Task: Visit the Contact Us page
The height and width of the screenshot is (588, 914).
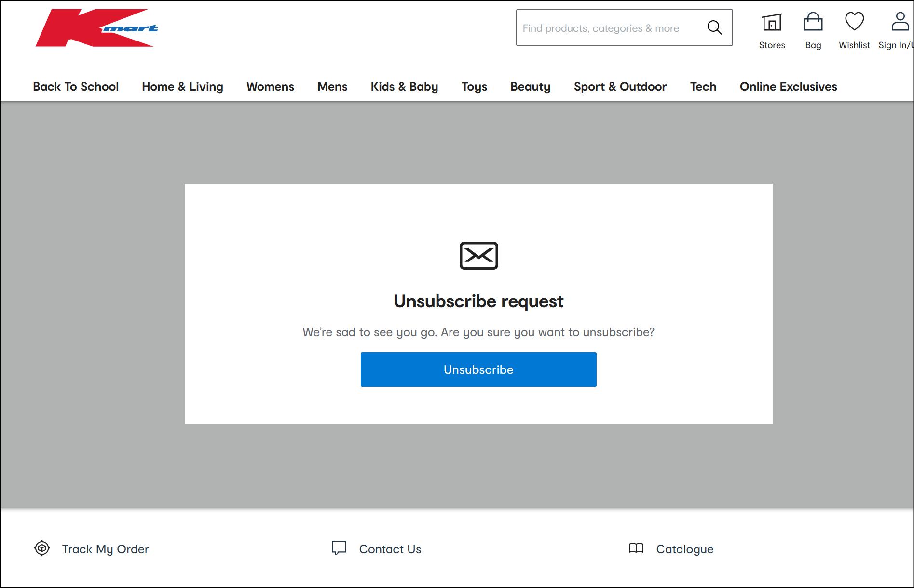Action: point(390,548)
